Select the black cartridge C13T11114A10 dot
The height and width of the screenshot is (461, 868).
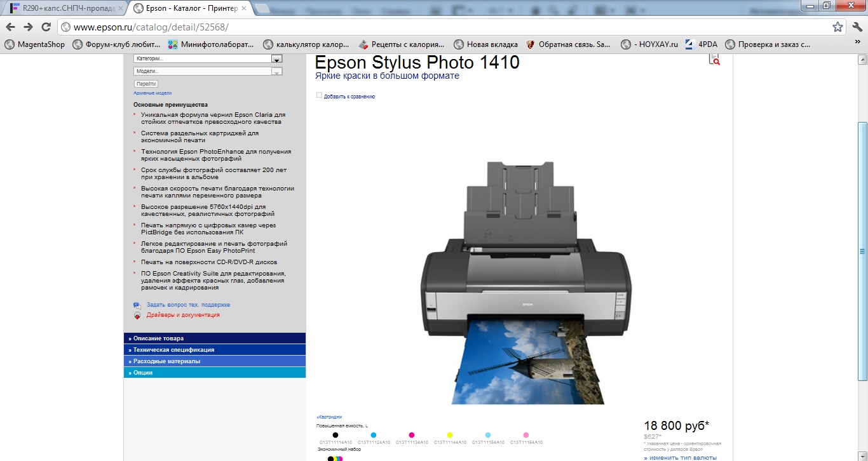point(336,435)
